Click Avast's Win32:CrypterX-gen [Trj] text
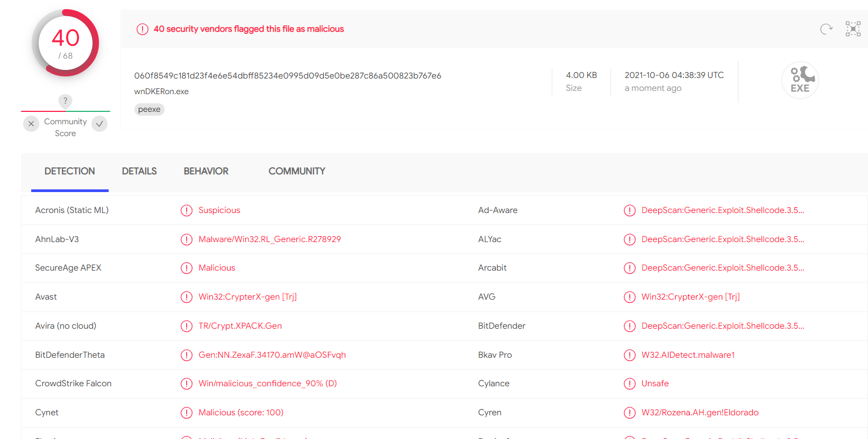The height and width of the screenshot is (439, 868). (x=247, y=297)
